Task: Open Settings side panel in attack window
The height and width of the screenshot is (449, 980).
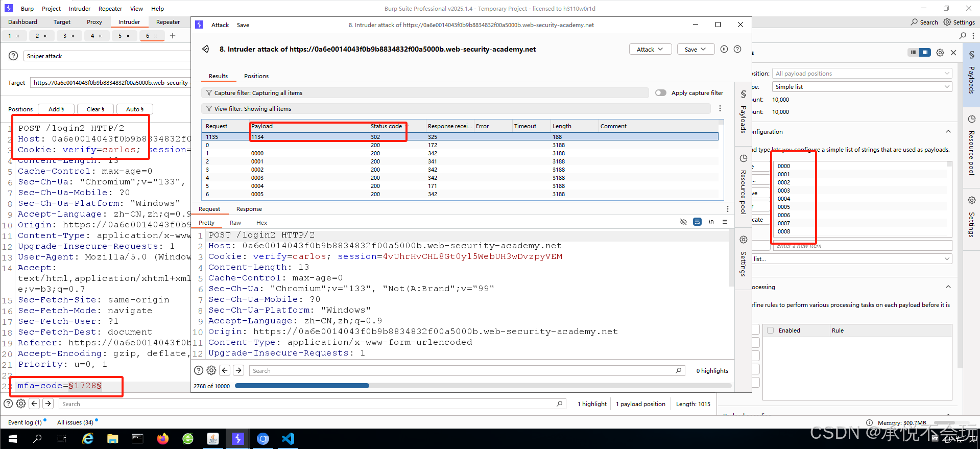Action: point(743,256)
